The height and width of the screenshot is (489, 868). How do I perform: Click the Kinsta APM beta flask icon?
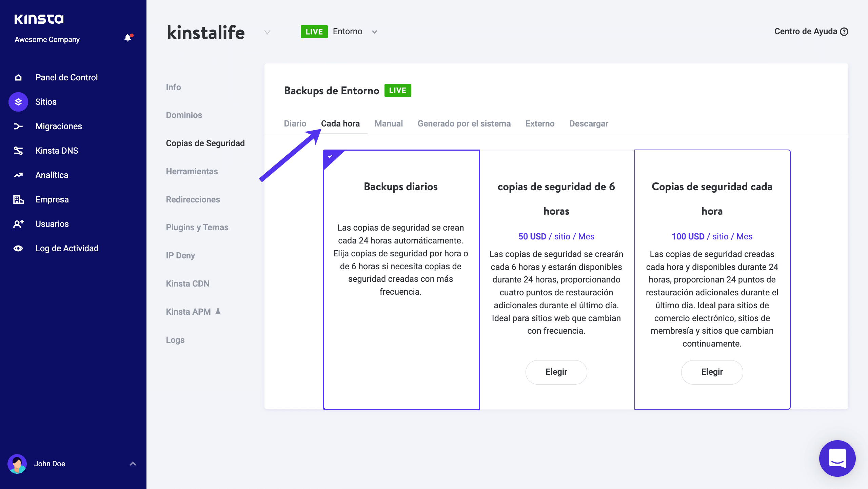point(218,311)
